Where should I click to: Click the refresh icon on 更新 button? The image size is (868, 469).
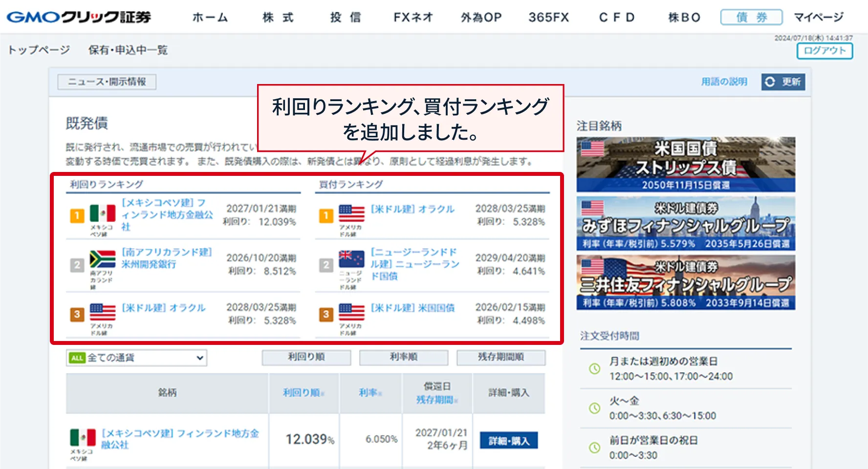point(770,82)
